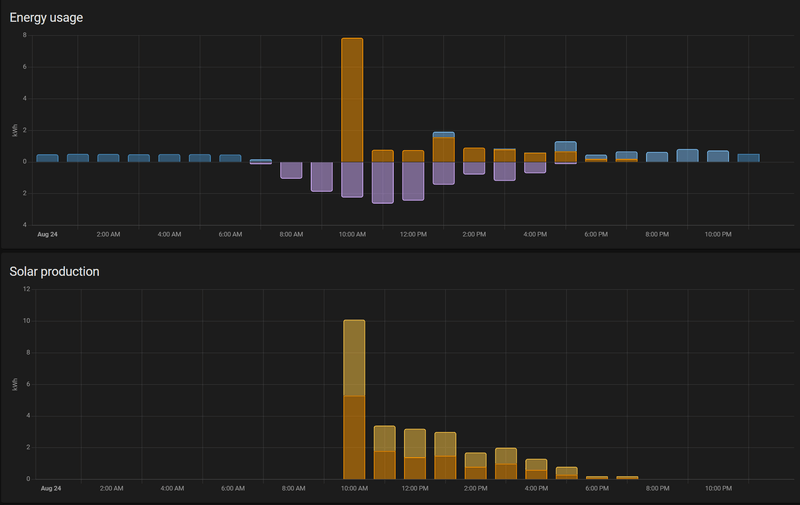Click the blue 10:00 PM bar in Energy usage

click(718, 156)
